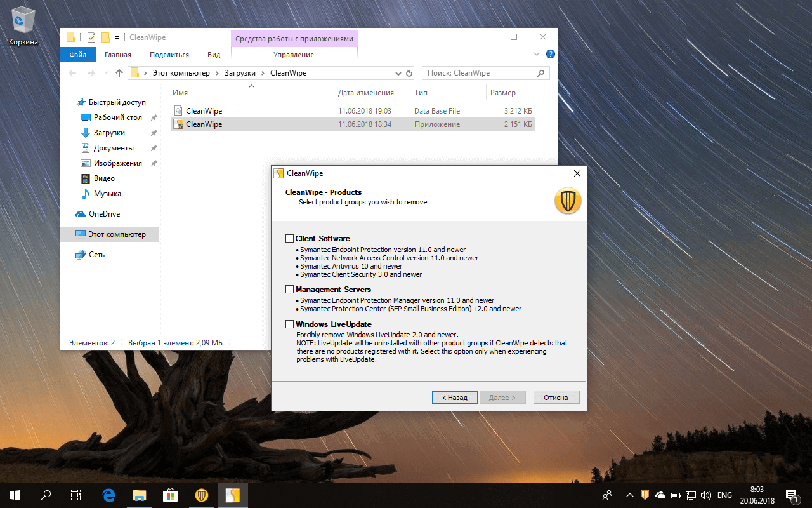Click the up arrow navigation icon
This screenshot has height=508, width=812.
pos(119,73)
